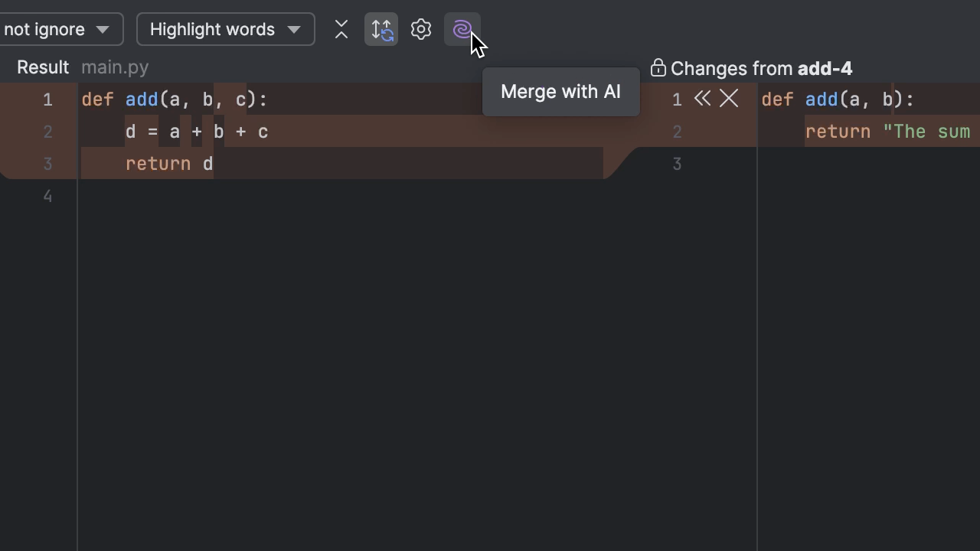Image resolution: width=980 pixels, height=551 pixels.
Task: Click line number 4 in Result gutter
Action: (x=47, y=196)
